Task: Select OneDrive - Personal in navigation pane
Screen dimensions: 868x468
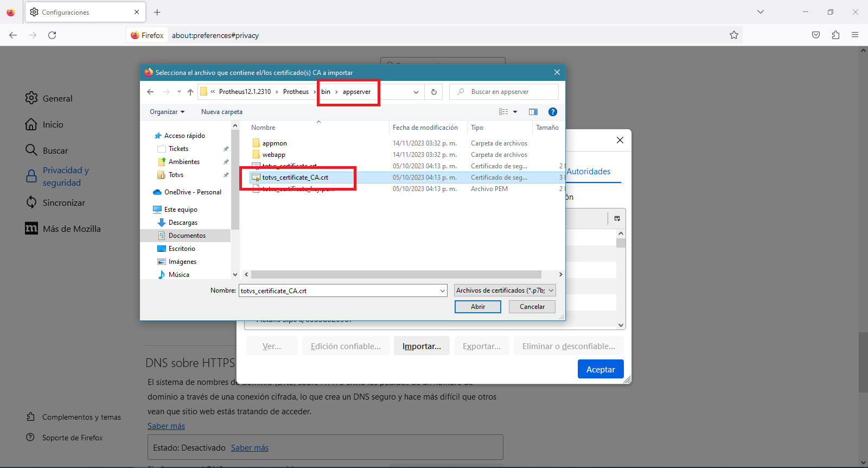Action: point(193,192)
